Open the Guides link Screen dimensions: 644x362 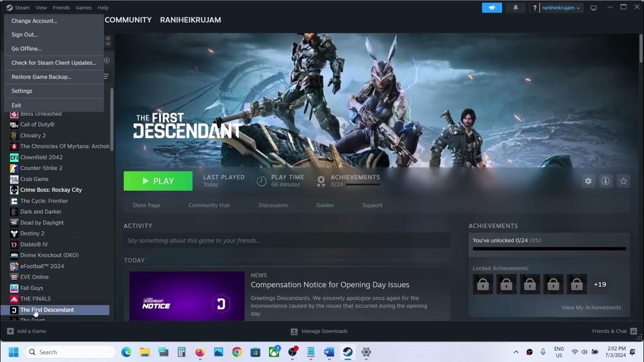[325, 205]
